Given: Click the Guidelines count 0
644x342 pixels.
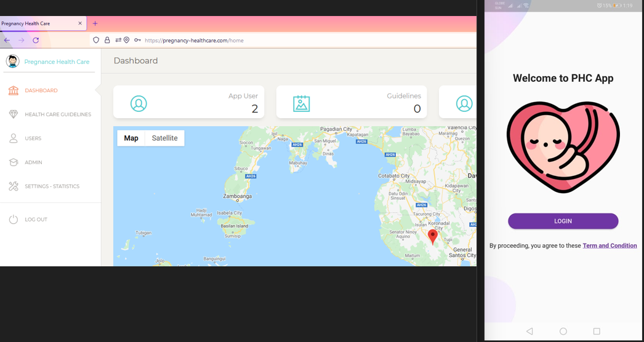Looking at the screenshot, I should click(417, 109).
